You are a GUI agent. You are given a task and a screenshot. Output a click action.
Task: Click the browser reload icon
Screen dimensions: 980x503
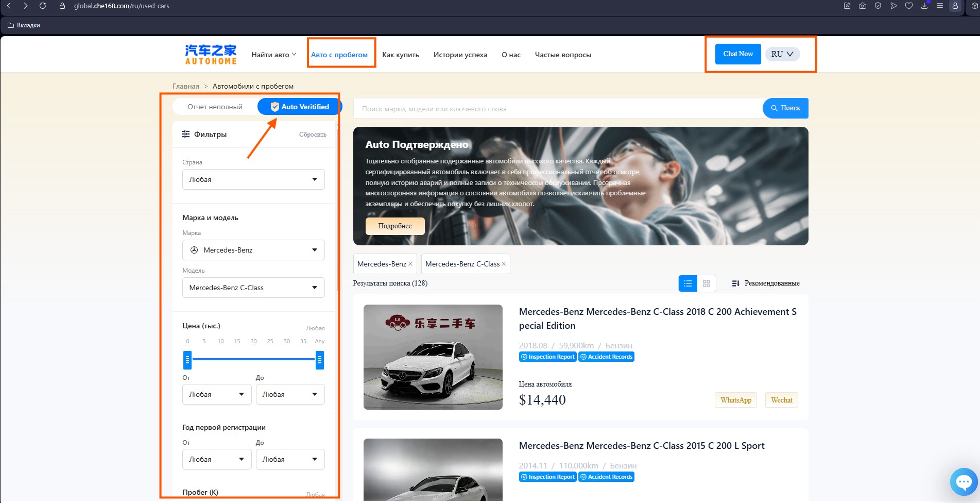(x=43, y=6)
